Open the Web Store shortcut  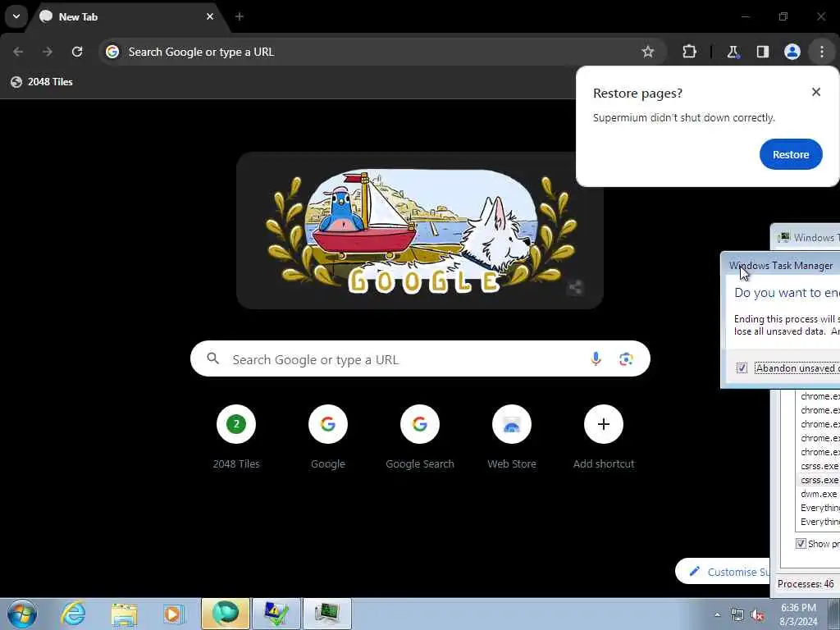point(512,437)
